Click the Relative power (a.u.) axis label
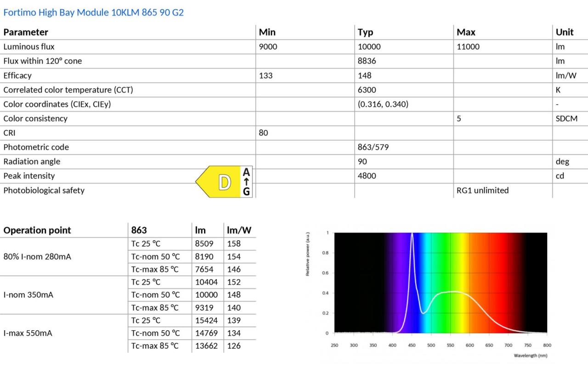 tap(307, 254)
